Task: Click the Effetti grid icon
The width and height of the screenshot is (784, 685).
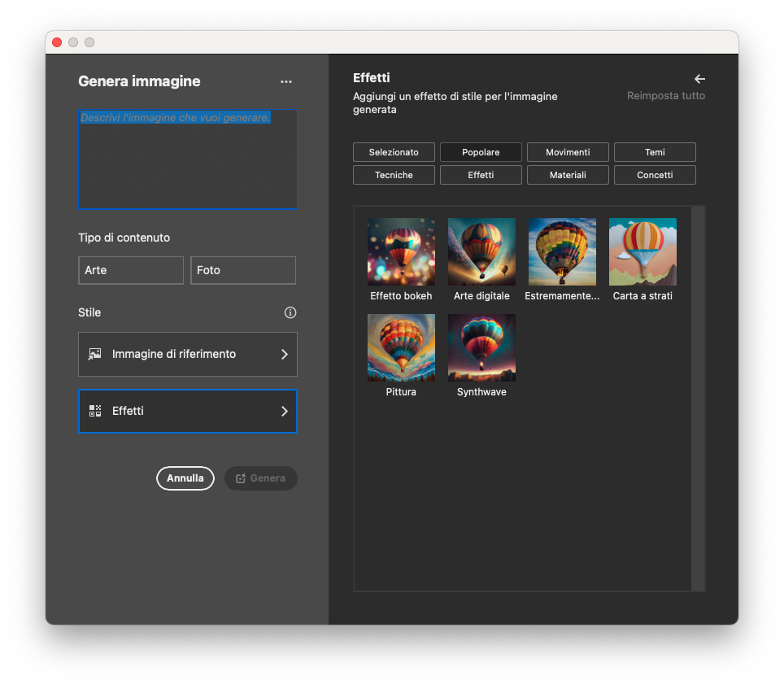Action: coord(95,411)
